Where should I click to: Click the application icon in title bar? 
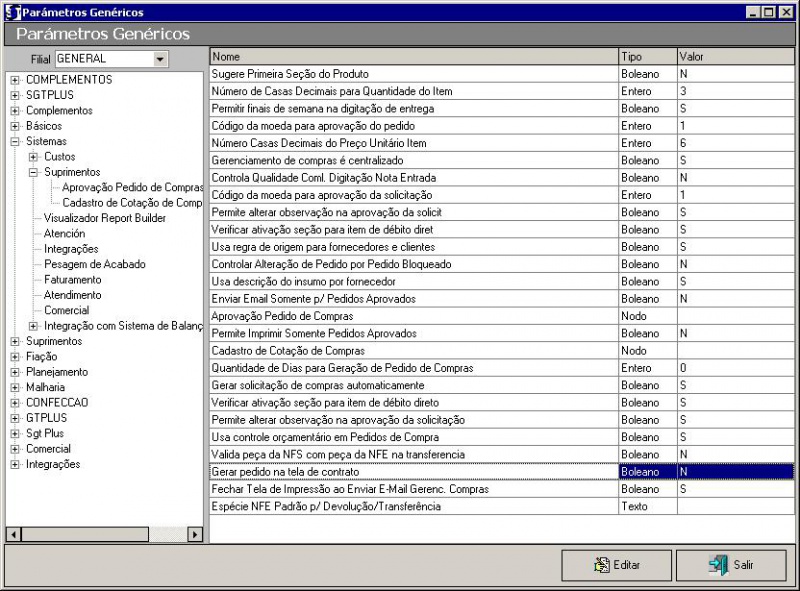[x=12, y=12]
